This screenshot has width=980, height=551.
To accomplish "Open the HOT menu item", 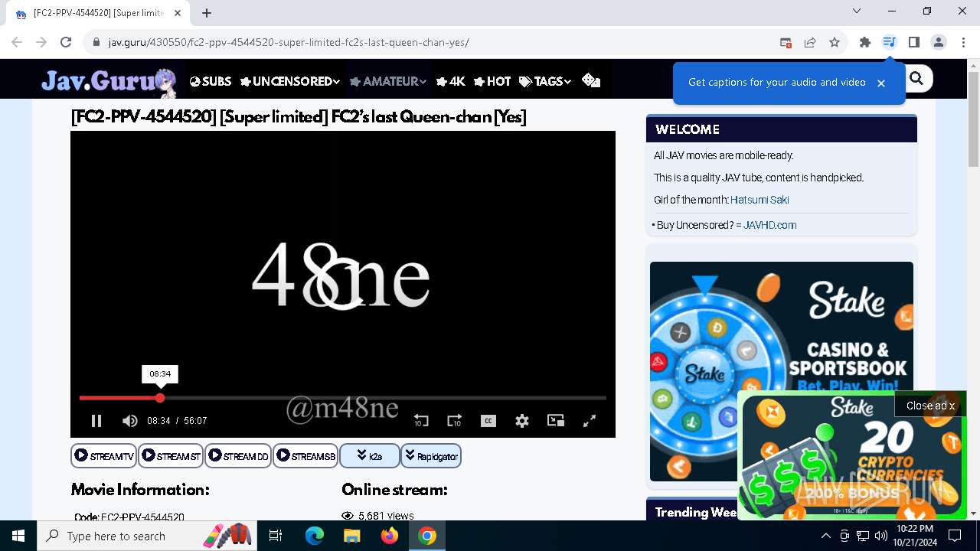I will point(492,81).
